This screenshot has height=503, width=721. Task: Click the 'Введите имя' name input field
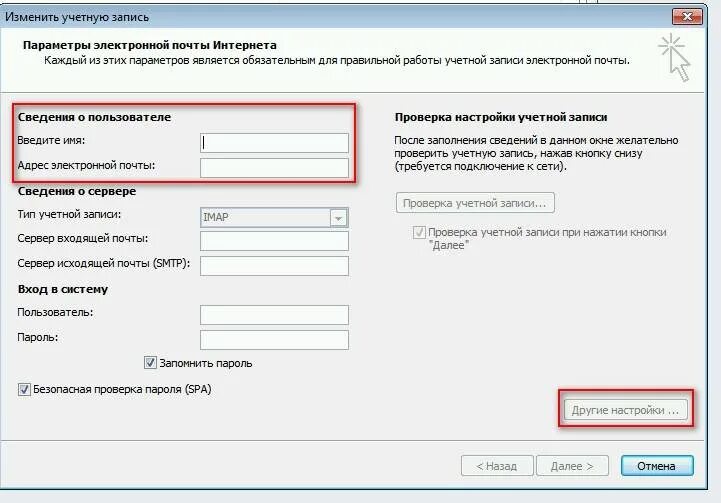pos(274,143)
